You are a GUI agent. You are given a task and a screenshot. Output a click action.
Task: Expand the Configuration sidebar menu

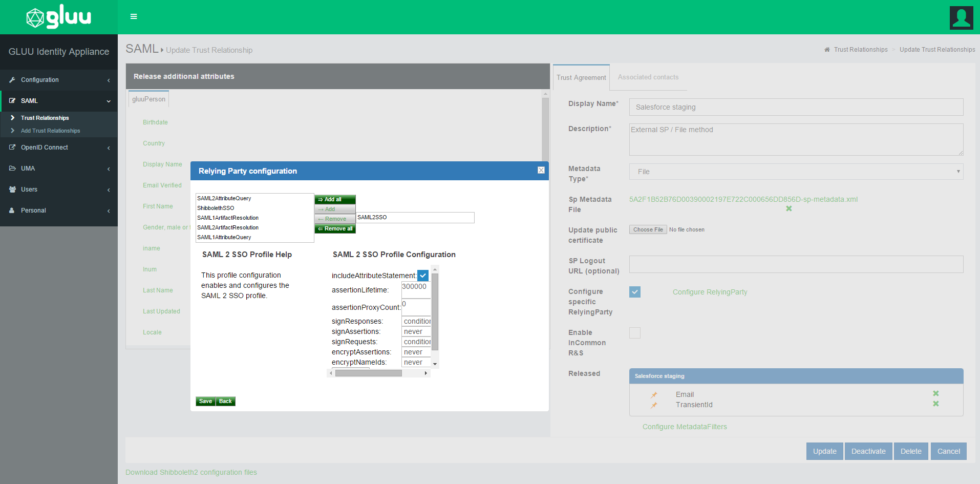point(59,80)
